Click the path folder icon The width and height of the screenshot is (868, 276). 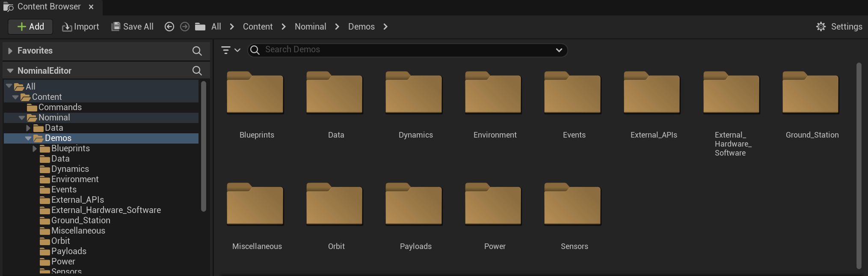200,27
